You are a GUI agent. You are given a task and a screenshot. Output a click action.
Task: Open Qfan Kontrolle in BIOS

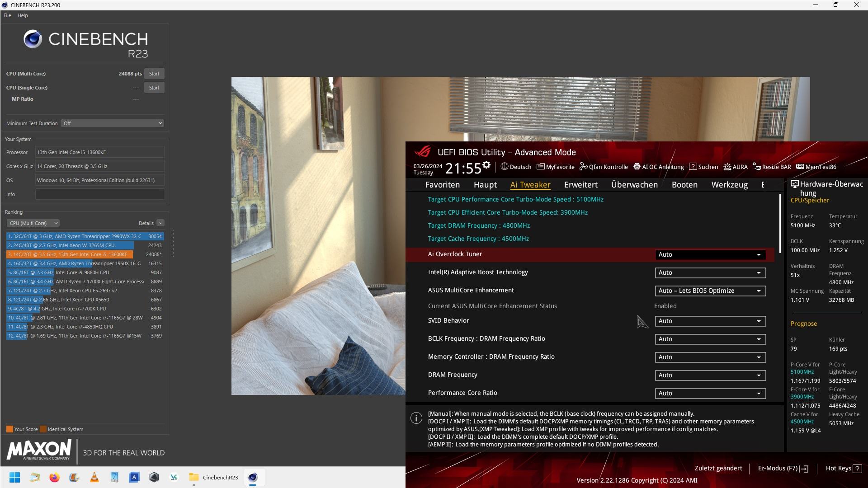click(x=604, y=167)
